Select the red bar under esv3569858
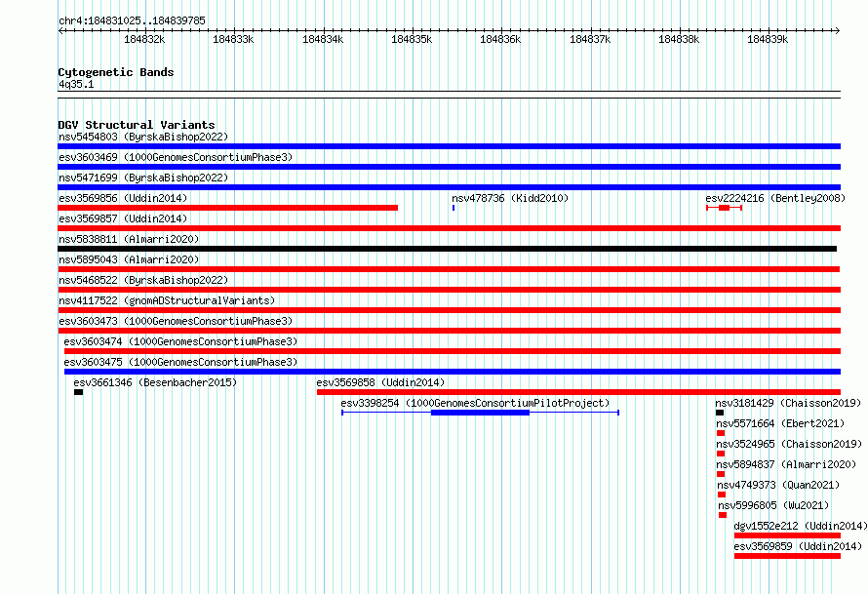This screenshot has width=868, height=594. tap(579, 392)
